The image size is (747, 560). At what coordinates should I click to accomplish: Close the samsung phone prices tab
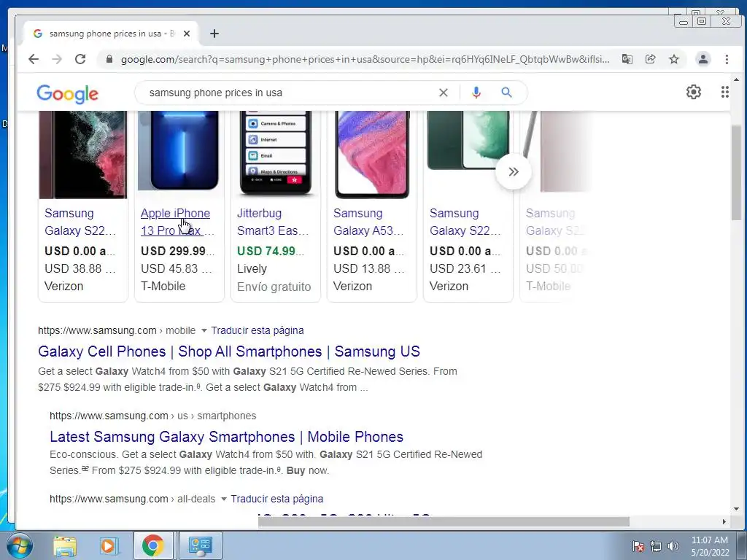pos(187,34)
